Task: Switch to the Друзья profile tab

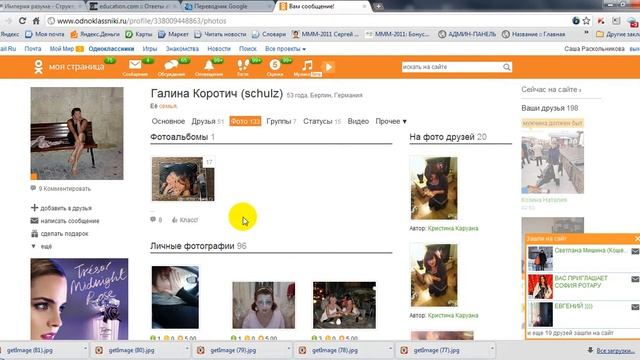Action: (208, 121)
